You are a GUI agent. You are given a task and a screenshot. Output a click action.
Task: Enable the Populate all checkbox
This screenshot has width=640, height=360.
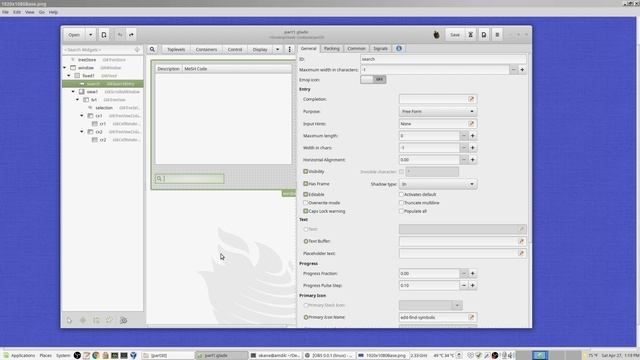coord(401,211)
